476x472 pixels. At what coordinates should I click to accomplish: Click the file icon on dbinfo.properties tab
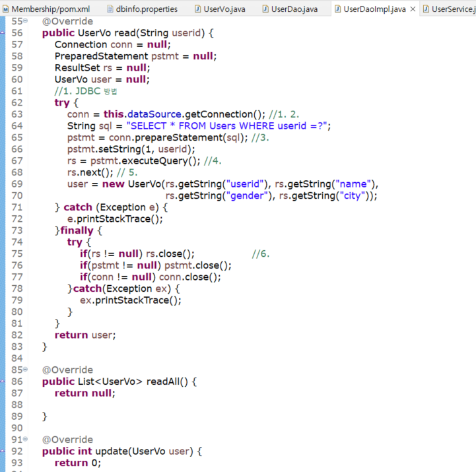click(x=109, y=9)
